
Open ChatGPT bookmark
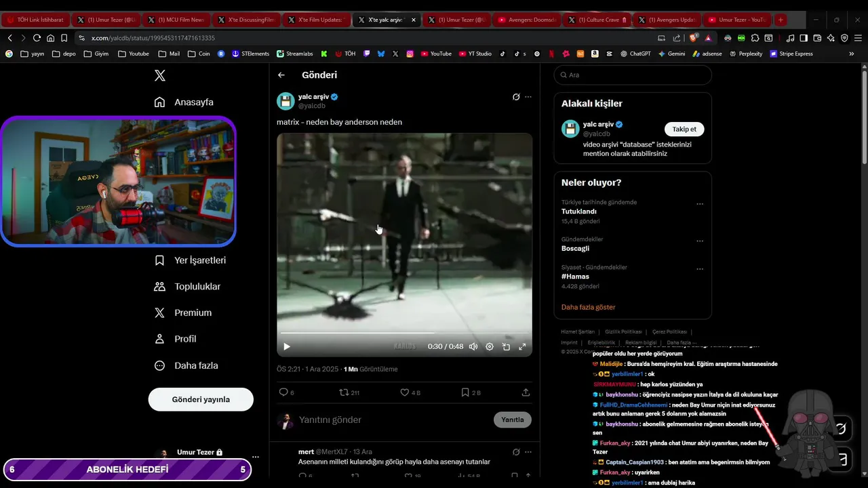click(x=635, y=54)
